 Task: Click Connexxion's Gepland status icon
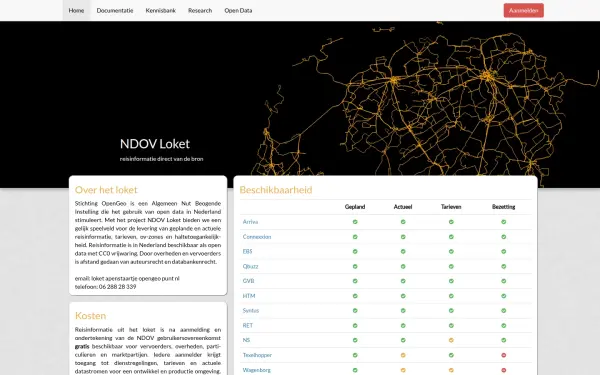coord(355,237)
